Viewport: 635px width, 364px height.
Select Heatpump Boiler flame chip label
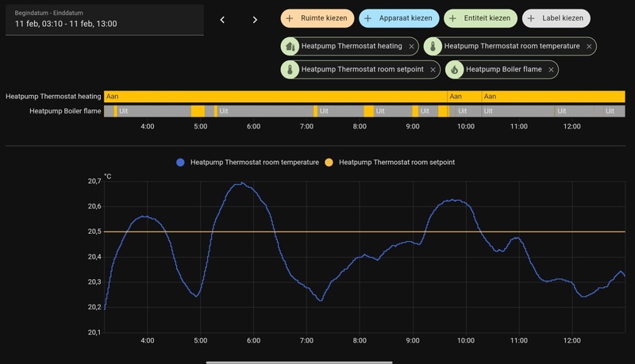[x=504, y=70]
